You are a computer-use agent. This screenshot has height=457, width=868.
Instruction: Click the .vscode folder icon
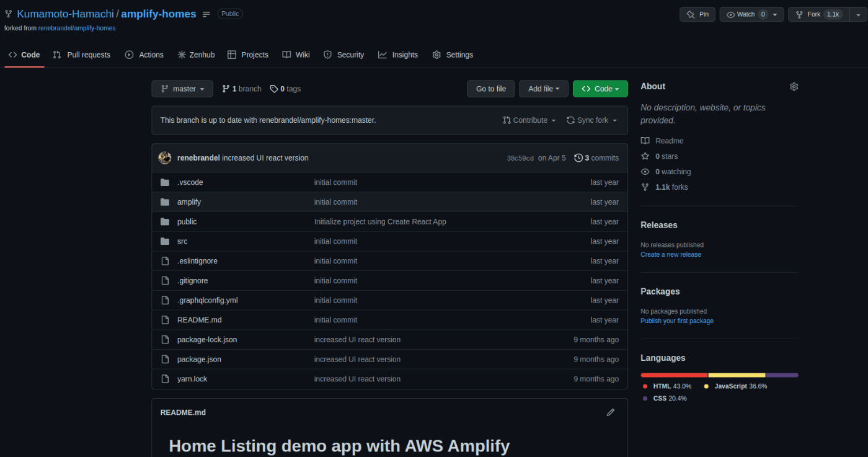(x=165, y=182)
